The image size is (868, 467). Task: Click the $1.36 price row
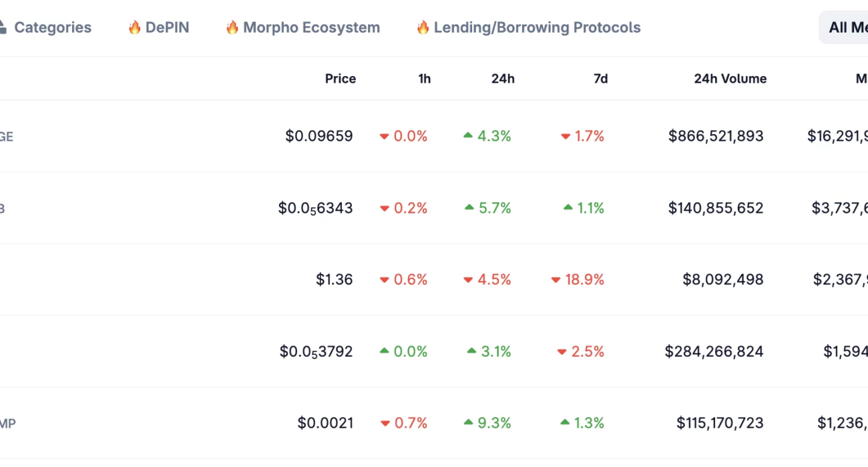click(334, 280)
